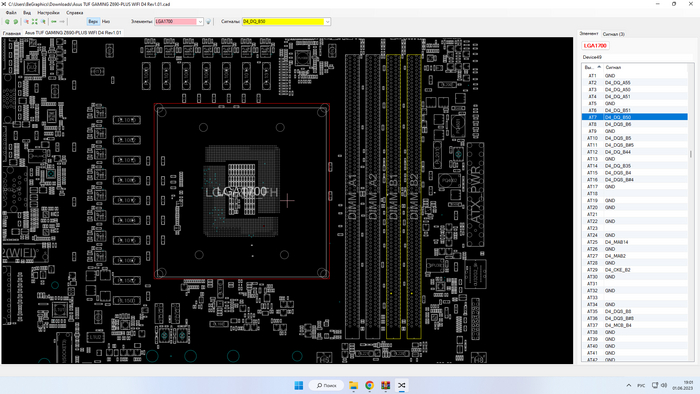The height and width of the screenshot is (394, 700).
Task: Open the Windows Start menu
Action: click(x=299, y=385)
